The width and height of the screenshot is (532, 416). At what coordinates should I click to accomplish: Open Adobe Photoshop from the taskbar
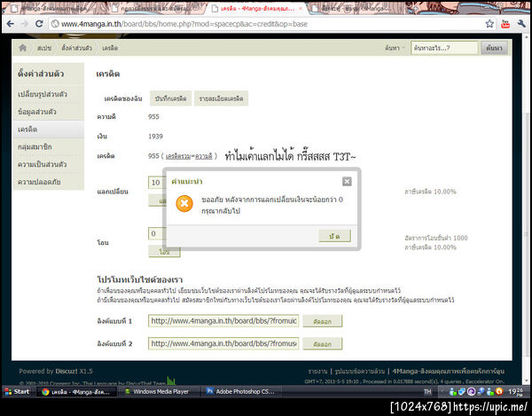click(x=241, y=392)
